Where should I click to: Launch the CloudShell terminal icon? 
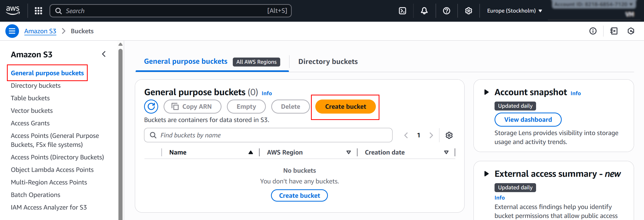pyautogui.click(x=402, y=11)
